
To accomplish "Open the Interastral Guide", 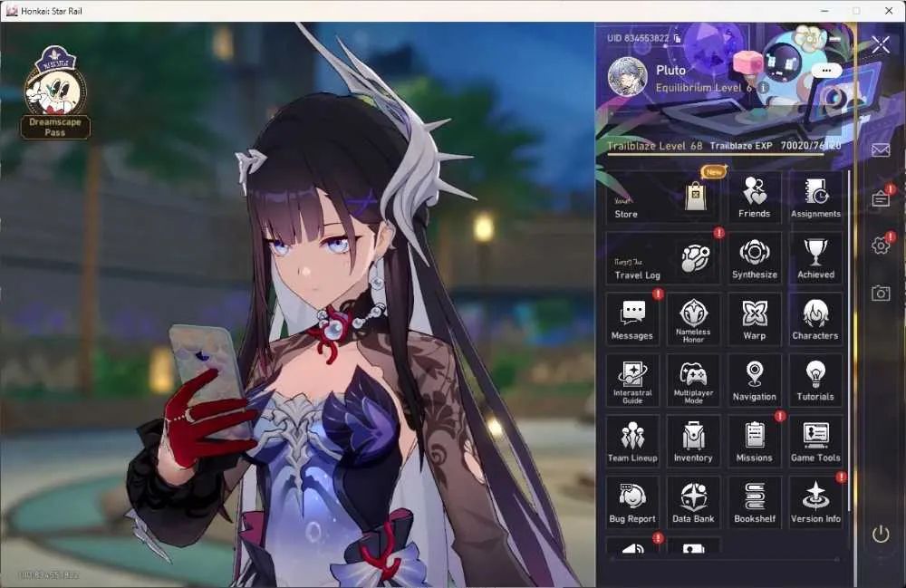I will [x=632, y=381].
